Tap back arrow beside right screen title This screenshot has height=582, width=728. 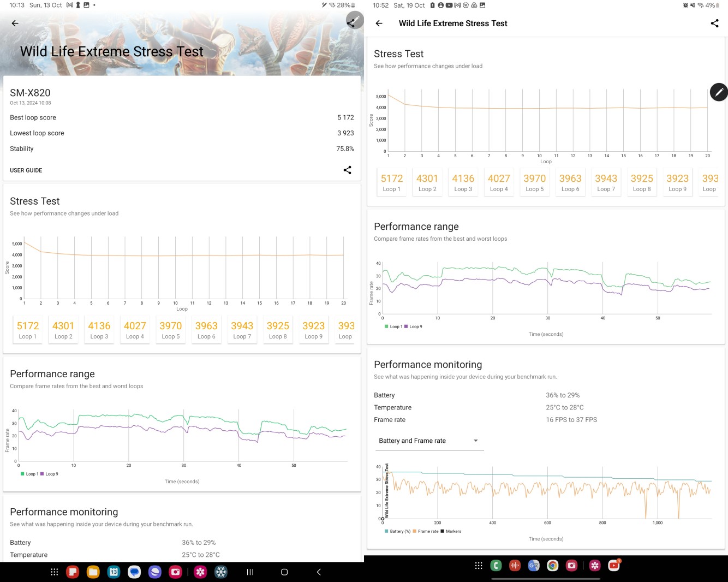[379, 23]
